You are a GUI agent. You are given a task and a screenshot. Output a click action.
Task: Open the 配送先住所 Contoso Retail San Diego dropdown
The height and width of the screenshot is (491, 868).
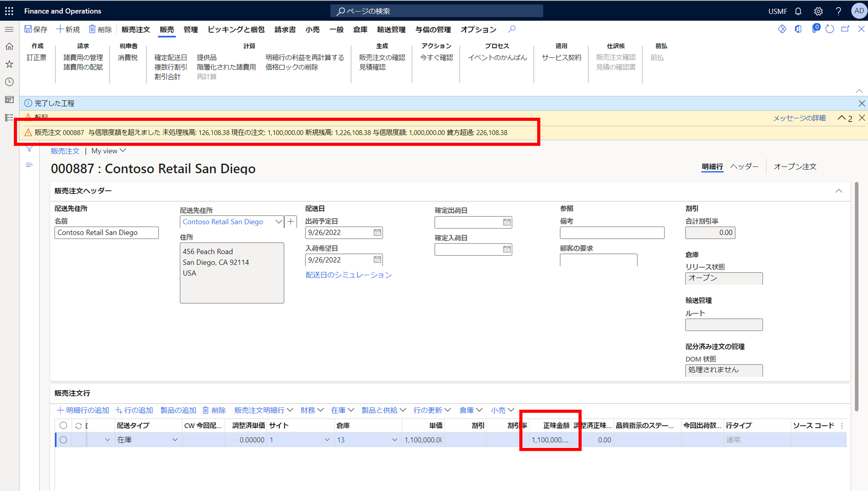pyautogui.click(x=279, y=222)
